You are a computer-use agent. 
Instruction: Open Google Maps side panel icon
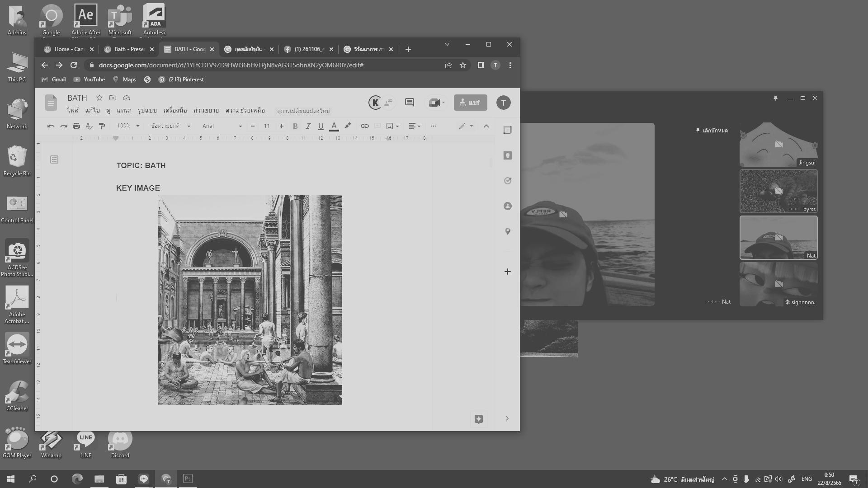pos(508,231)
